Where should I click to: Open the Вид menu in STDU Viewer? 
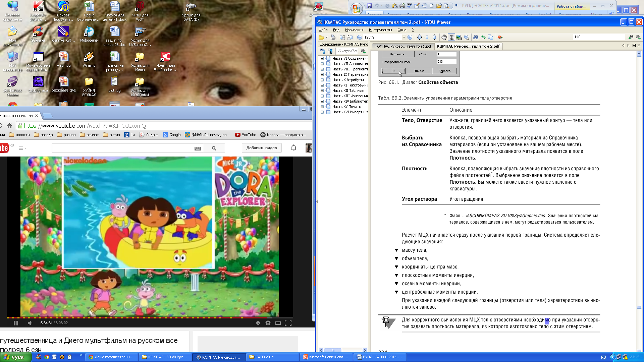336,30
